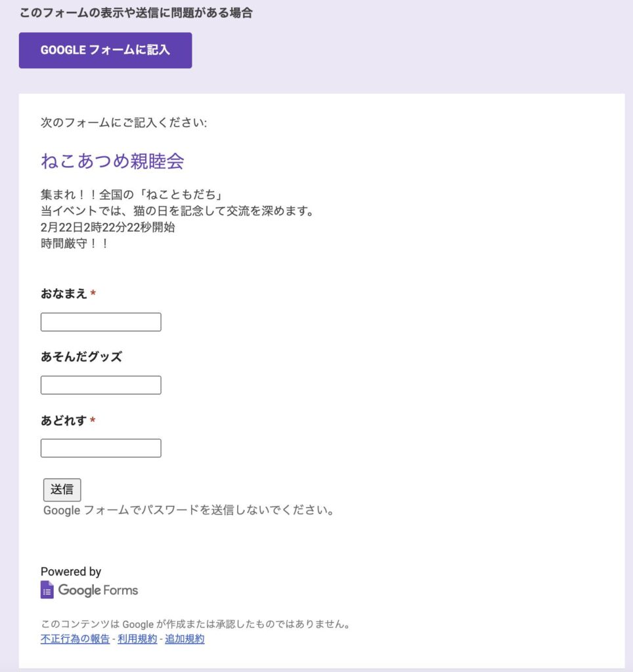Image resolution: width=633 pixels, height=672 pixels.
Task: Open the 追加規約 link
Action: coord(185,639)
